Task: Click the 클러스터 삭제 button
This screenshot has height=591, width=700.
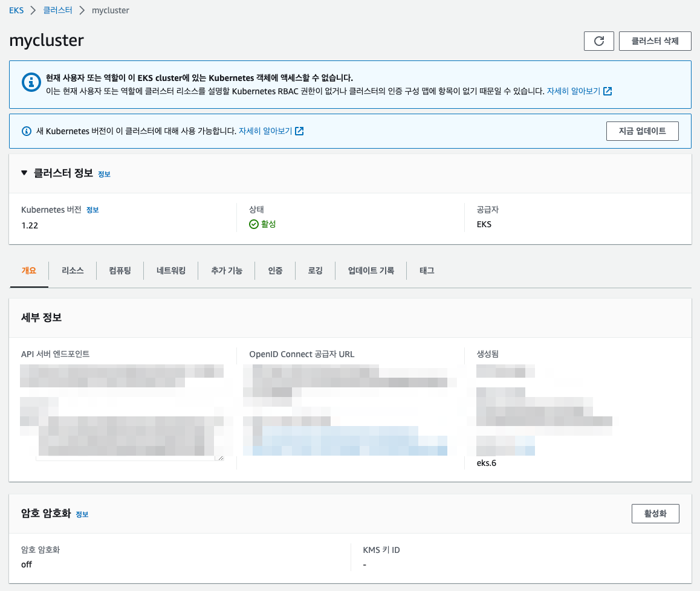Action: point(655,41)
